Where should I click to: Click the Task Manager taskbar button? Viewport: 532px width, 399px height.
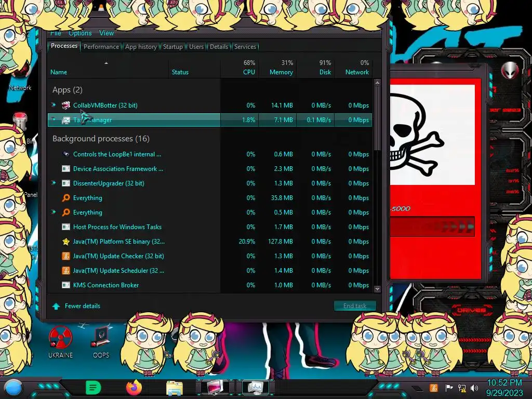click(x=255, y=388)
